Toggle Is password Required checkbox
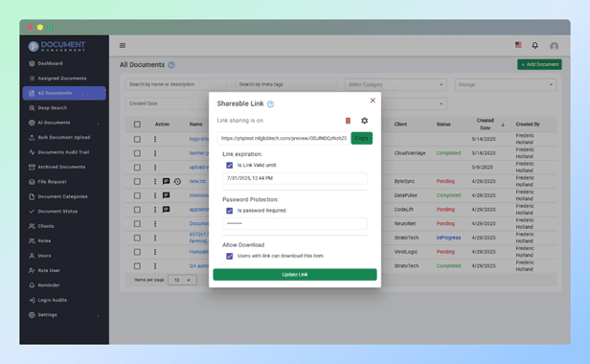The height and width of the screenshot is (364, 590). pos(230,211)
